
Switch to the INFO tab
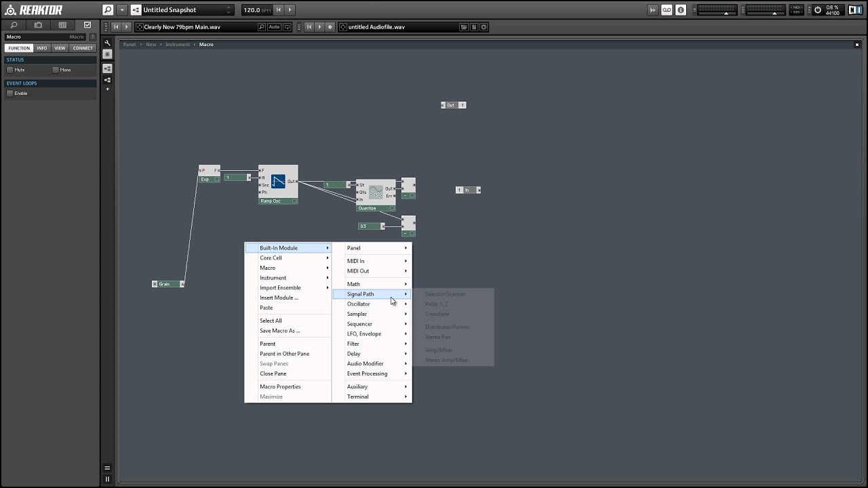[42, 48]
